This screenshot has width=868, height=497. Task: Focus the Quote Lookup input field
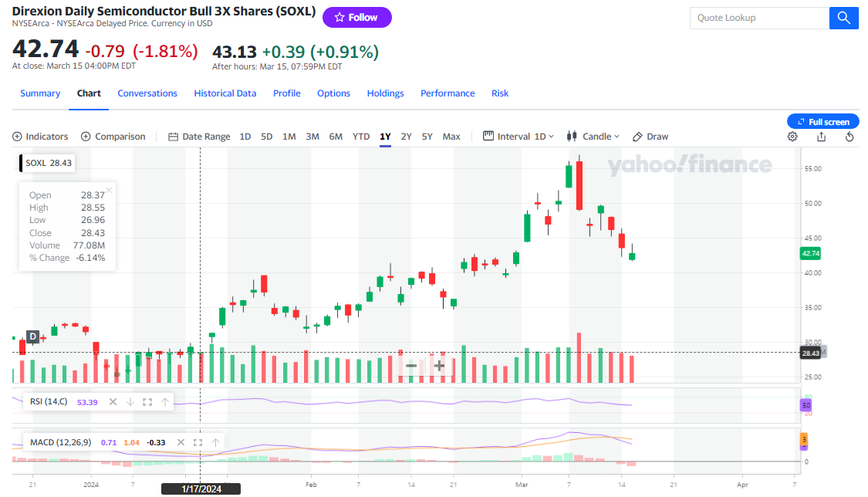759,18
